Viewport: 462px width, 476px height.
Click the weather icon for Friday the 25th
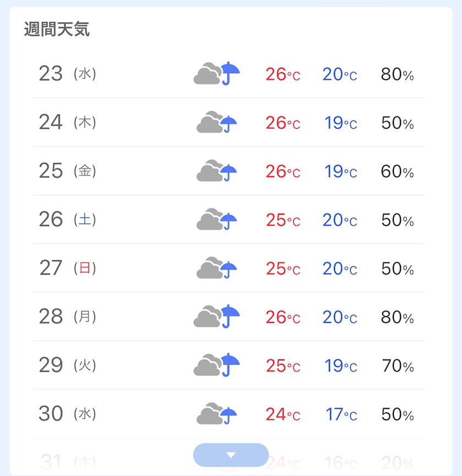(x=217, y=171)
